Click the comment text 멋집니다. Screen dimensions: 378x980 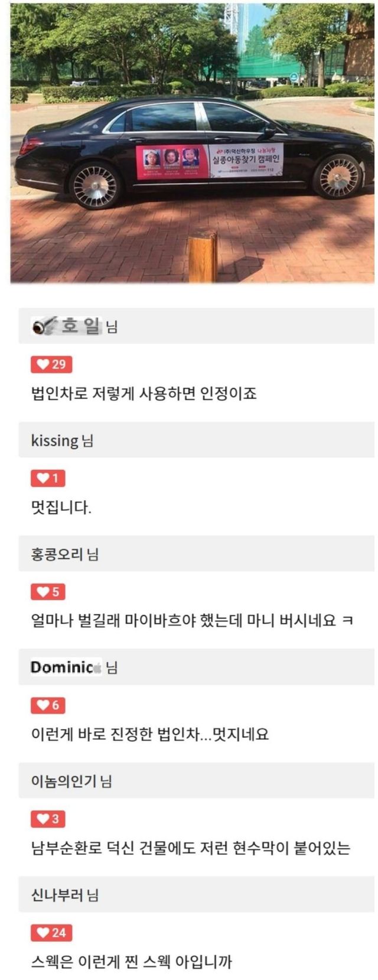61,507
